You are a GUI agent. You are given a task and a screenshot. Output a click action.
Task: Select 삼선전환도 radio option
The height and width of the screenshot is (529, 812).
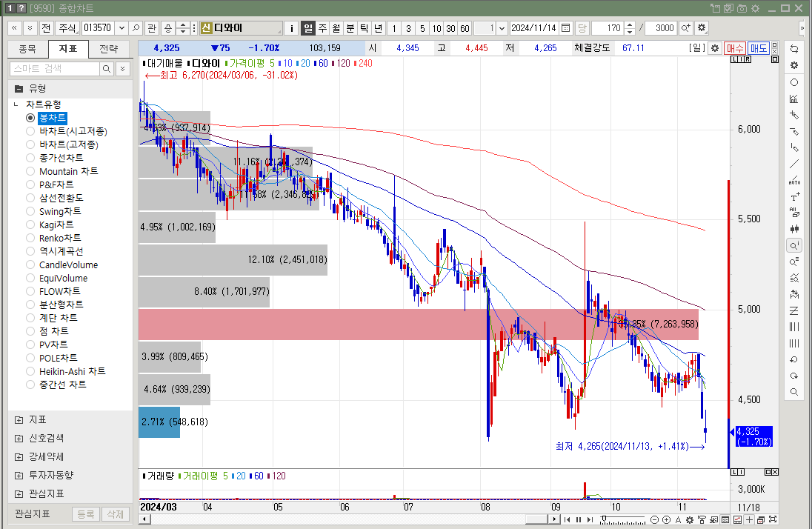pyautogui.click(x=30, y=198)
